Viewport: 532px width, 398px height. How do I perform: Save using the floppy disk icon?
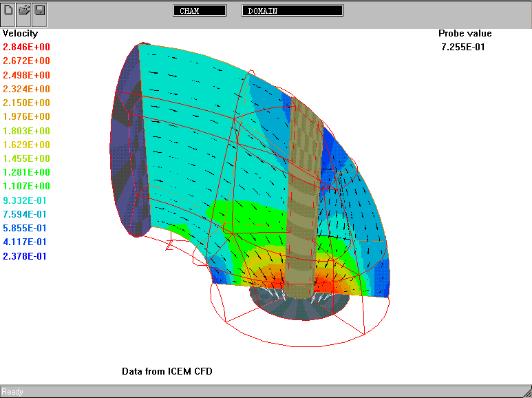tap(40, 11)
